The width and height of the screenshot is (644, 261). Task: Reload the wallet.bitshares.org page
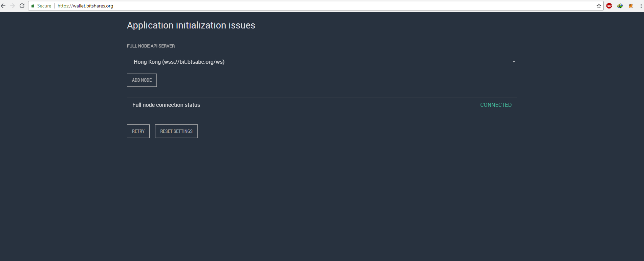point(22,6)
